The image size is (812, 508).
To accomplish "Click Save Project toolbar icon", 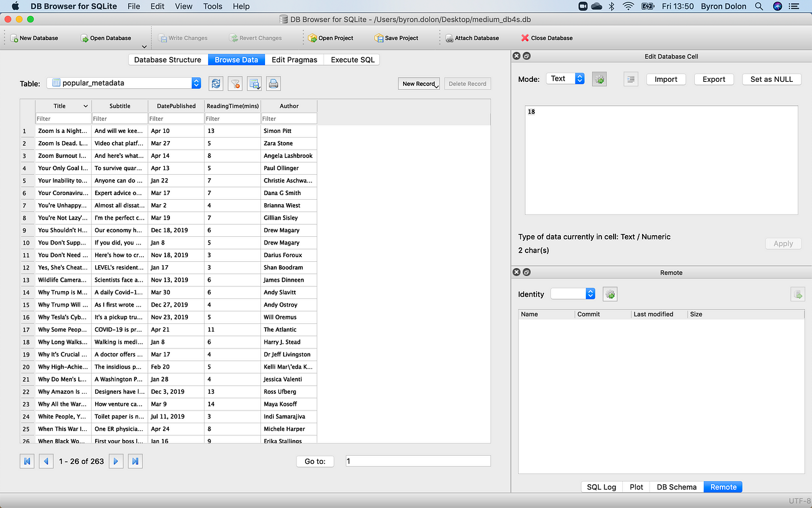I will click(x=379, y=38).
